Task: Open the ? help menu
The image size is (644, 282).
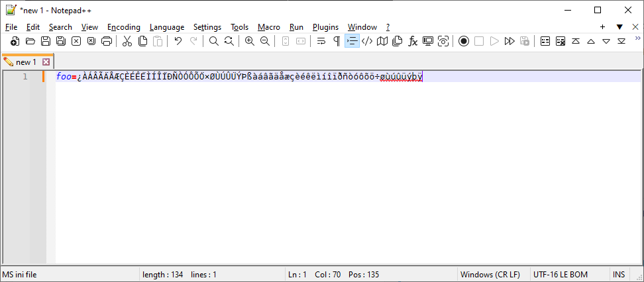Action: click(388, 27)
